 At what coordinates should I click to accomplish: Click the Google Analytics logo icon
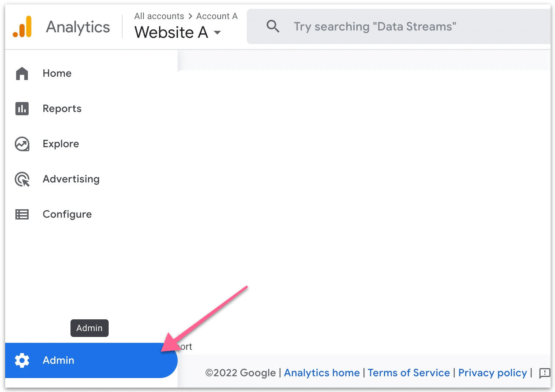click(22, 27)
